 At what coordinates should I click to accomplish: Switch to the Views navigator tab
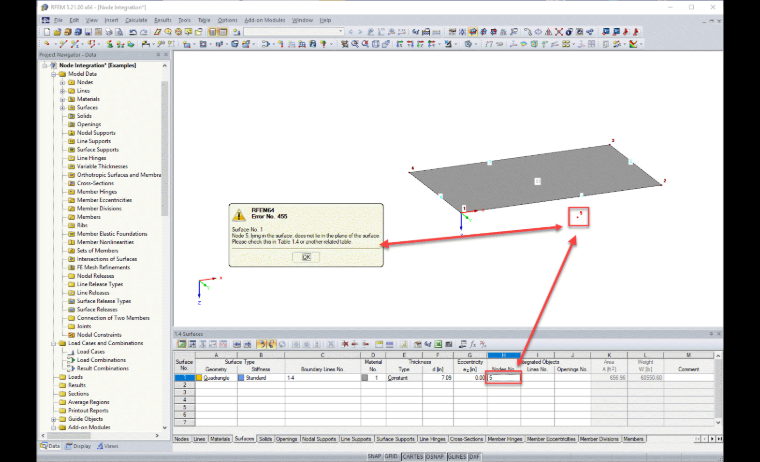(108, 446)
